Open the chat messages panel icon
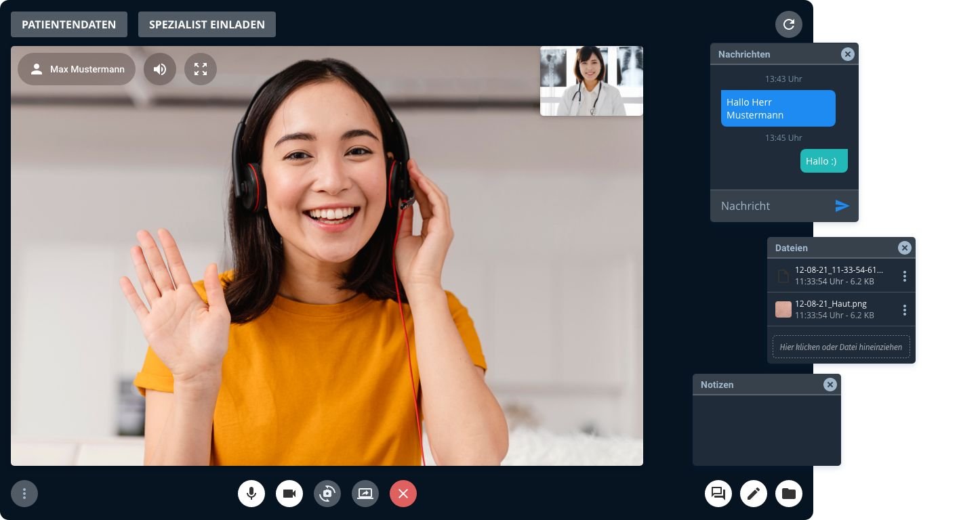The image size is (980, 520). point(718,494)
